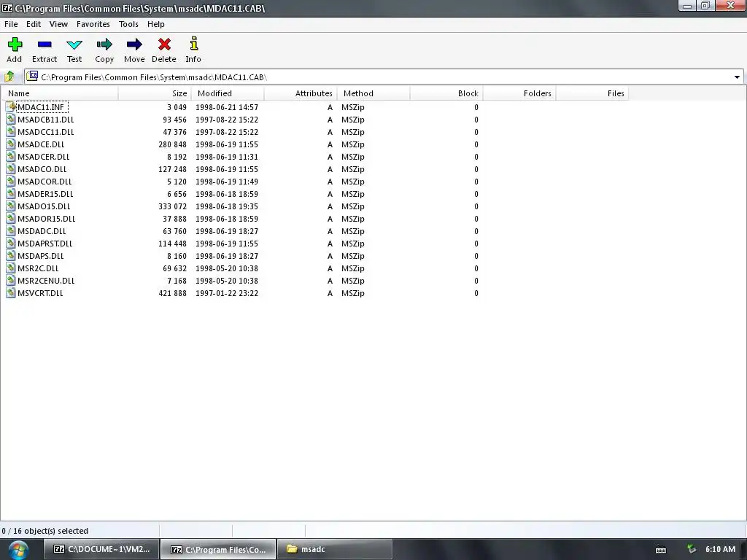Select the MSDADC.DLL file icon
Viewport: 747px width, 560px height.
[10, 230]
